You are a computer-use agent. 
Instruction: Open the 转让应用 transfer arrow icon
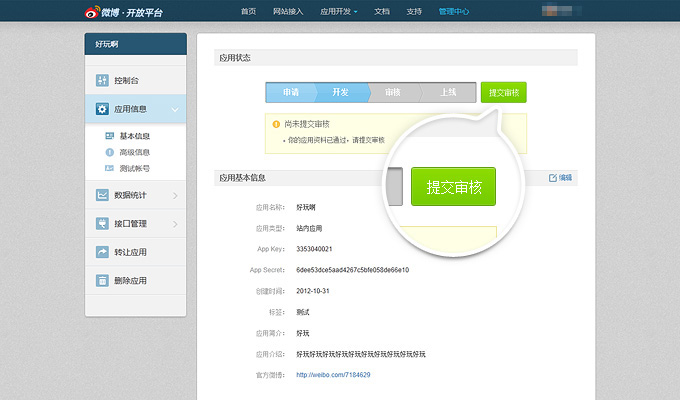[102, 252]
